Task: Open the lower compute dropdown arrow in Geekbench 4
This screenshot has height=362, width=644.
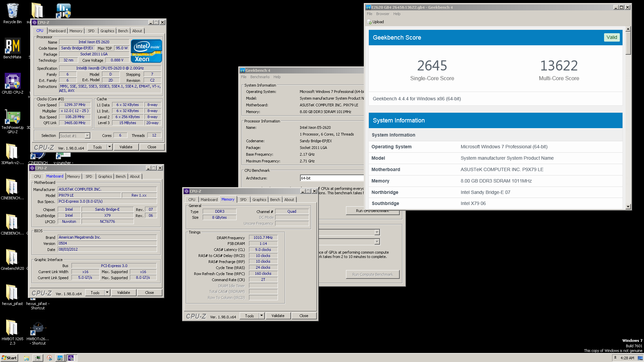Action: 377,242
